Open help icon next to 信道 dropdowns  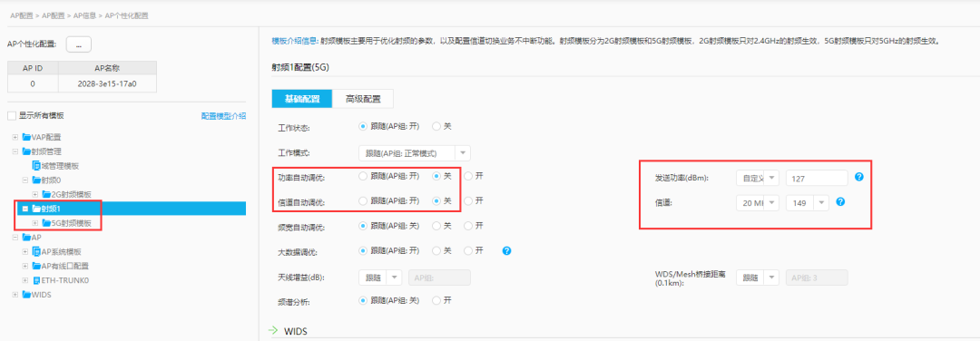tap(840, 201)
